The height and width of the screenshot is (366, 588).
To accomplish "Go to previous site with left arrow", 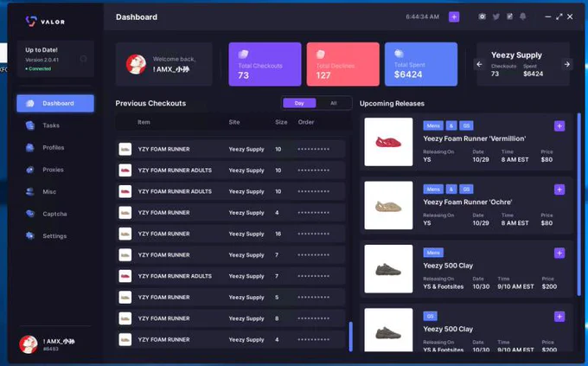I will pos(479,64).
